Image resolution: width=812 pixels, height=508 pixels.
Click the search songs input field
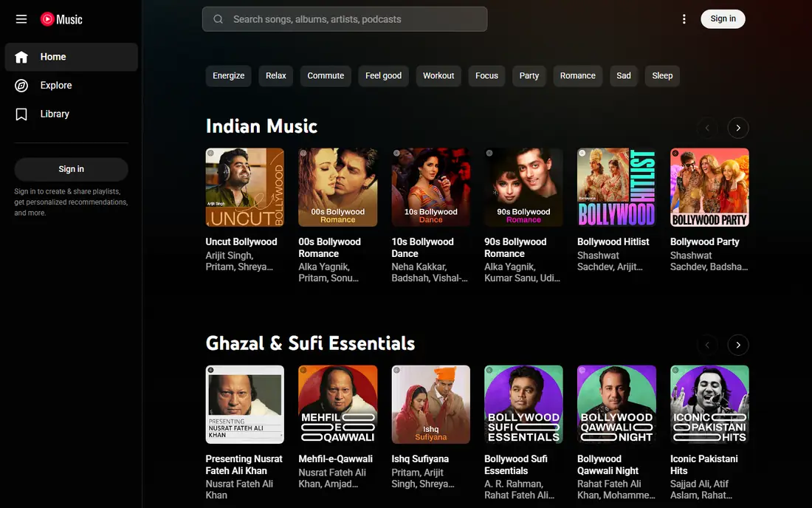(x=345, y=19)
